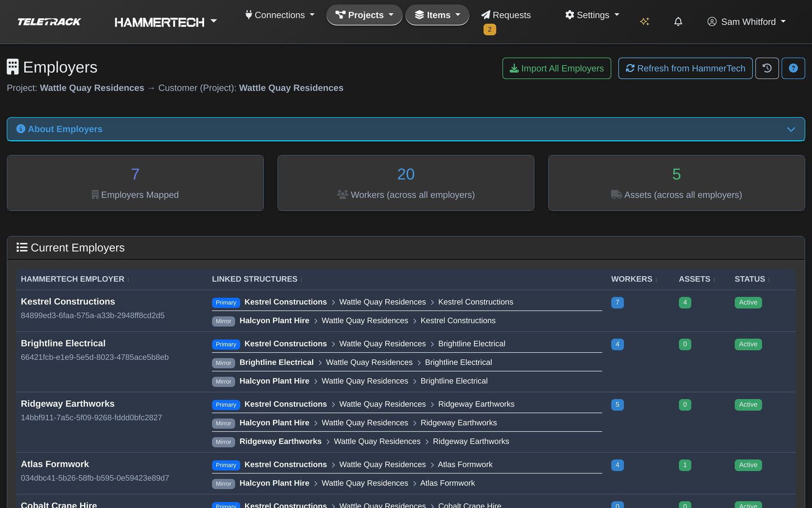Click Primary badge in Kestrel Constructions row
Screen dimensions: 812x508
tap(226, 302)
